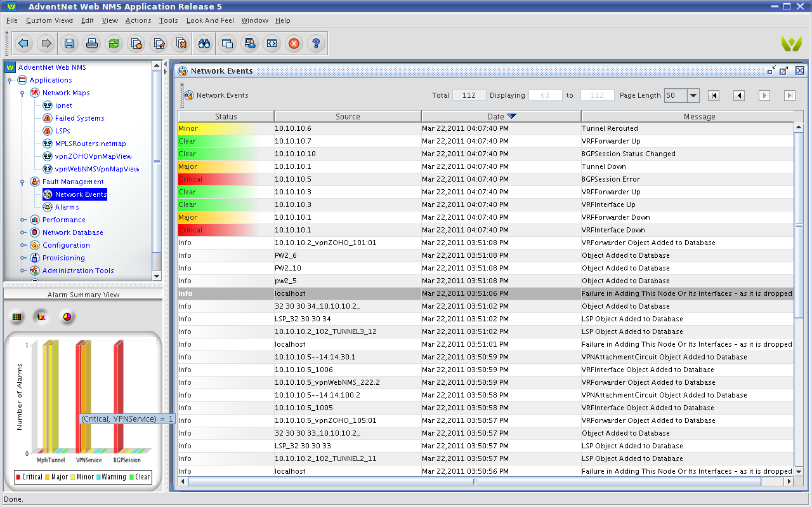The height and width of the screenshot is (508, 812).
Task: Click the cascade windows toolbar icon
Action: click(x=227, y=43)
